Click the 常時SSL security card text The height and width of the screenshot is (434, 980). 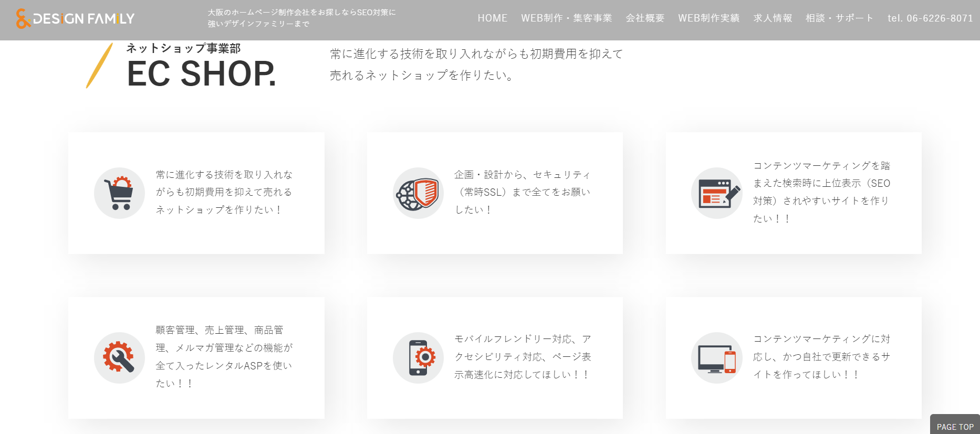click(x=522, y=192)
